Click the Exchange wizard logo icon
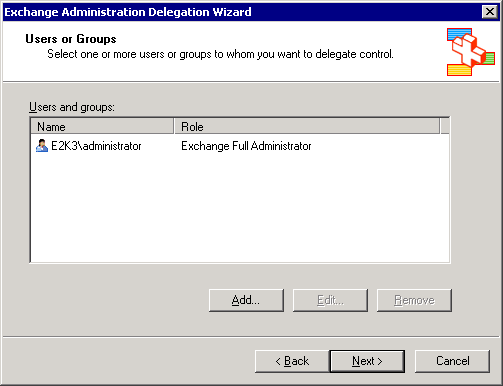The width and height of the screenshot is (503, 386). click(x=471, y=52)
